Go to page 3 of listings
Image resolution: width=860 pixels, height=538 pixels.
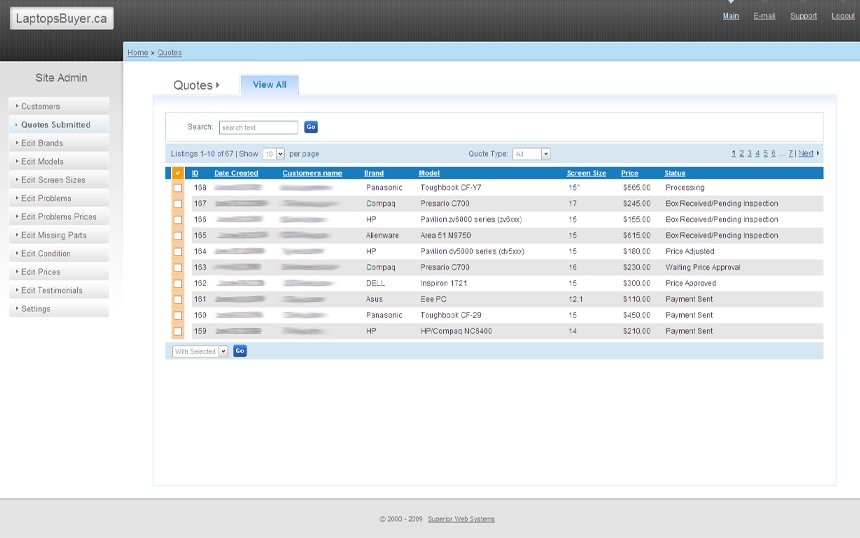pyautogui.click(x=750, y=154)
